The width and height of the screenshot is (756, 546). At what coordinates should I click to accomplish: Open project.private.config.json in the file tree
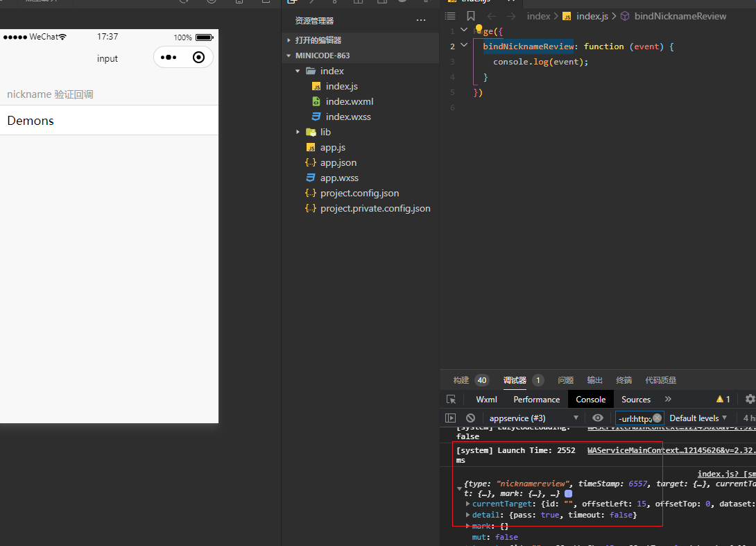click(375, 208)
